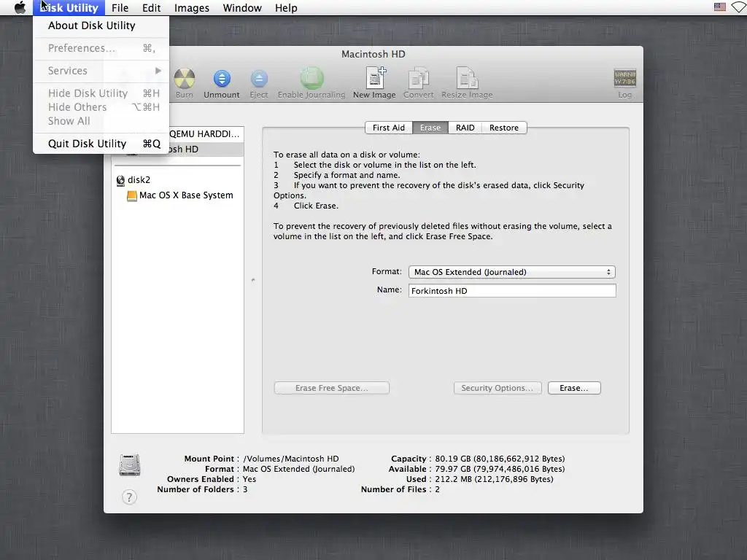
Task: Open the File menu
Action: [x=120, y=7]
